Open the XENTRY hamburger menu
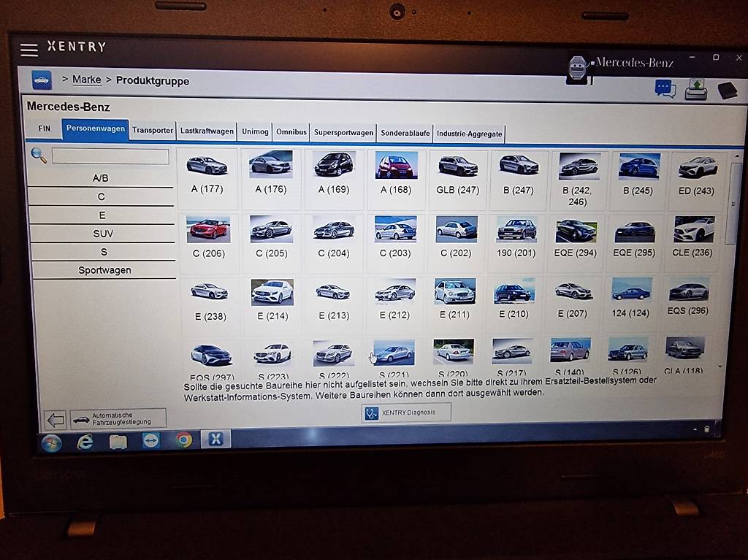 tap(29, 50)
